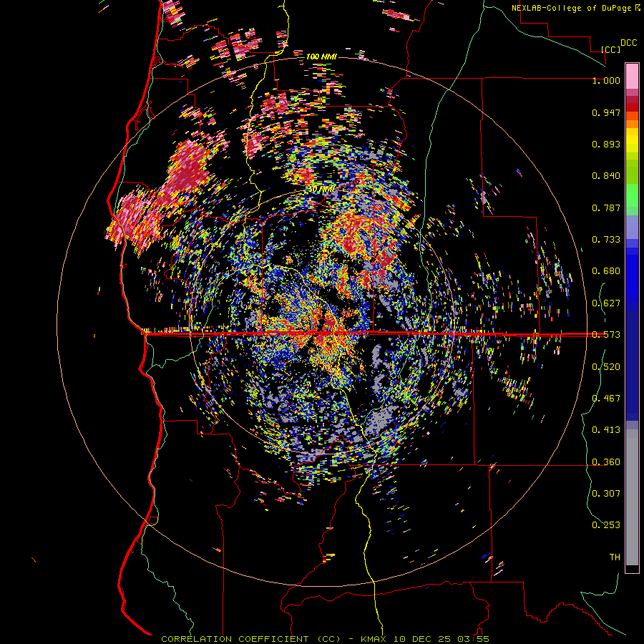Click the 0.413 scale value
The image size is (644, 644).
(x=606, y=430)
